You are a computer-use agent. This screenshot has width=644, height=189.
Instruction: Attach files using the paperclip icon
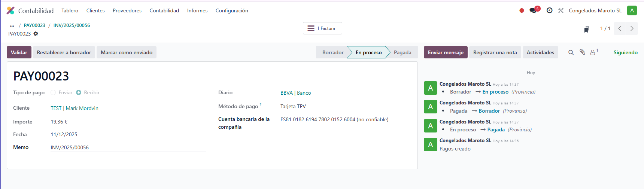tap(582, 52)
